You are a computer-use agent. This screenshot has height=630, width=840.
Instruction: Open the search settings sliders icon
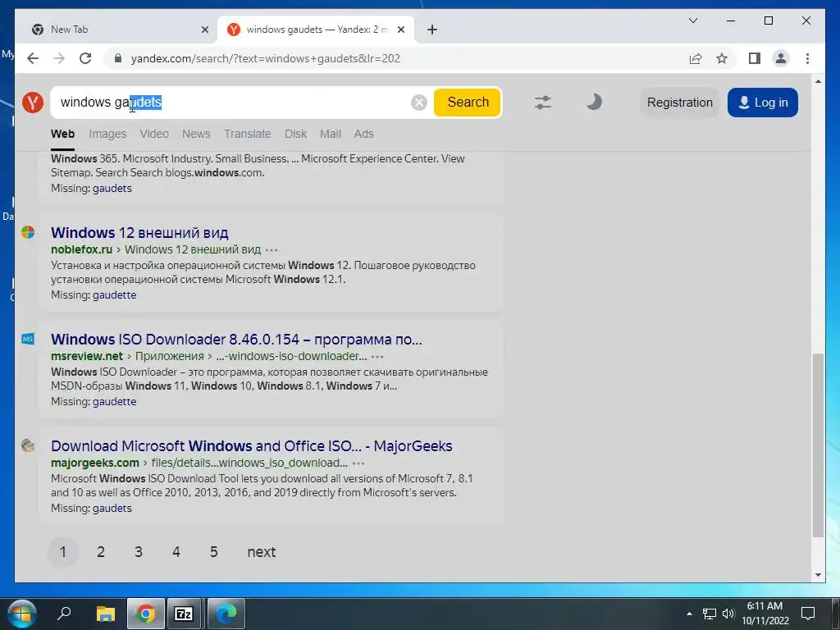[543, 103]
